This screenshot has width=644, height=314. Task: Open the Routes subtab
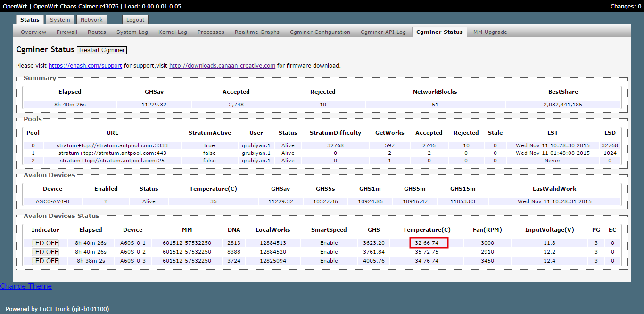click(97, 32)
